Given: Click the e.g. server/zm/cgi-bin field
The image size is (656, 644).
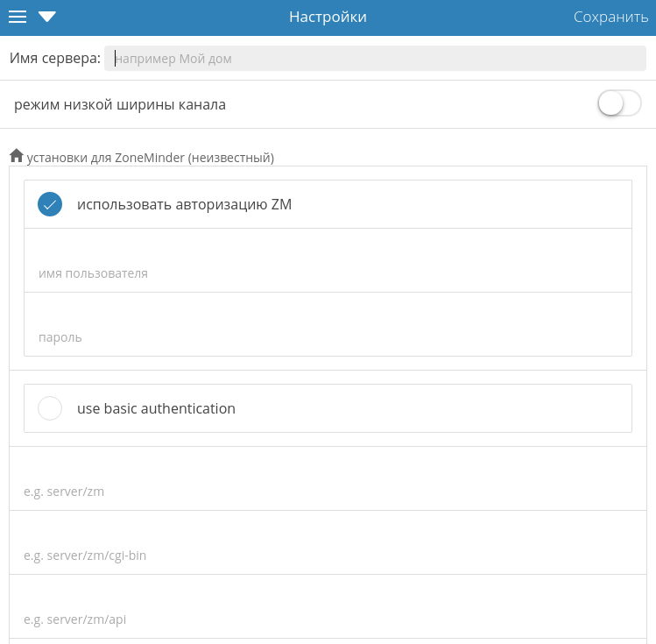Looking at the screenshot, I should tap(328, 542).
